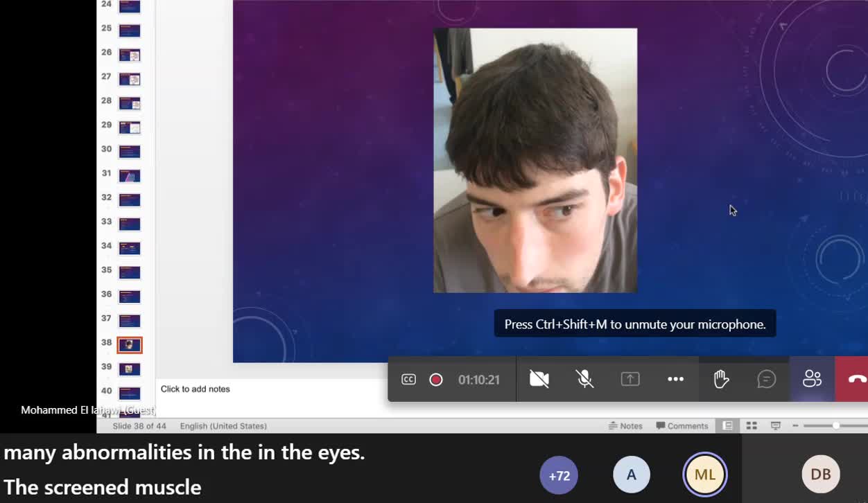Select slide 26 thumbnail
This screenshot has height=503, width=868.
point(130,55)
